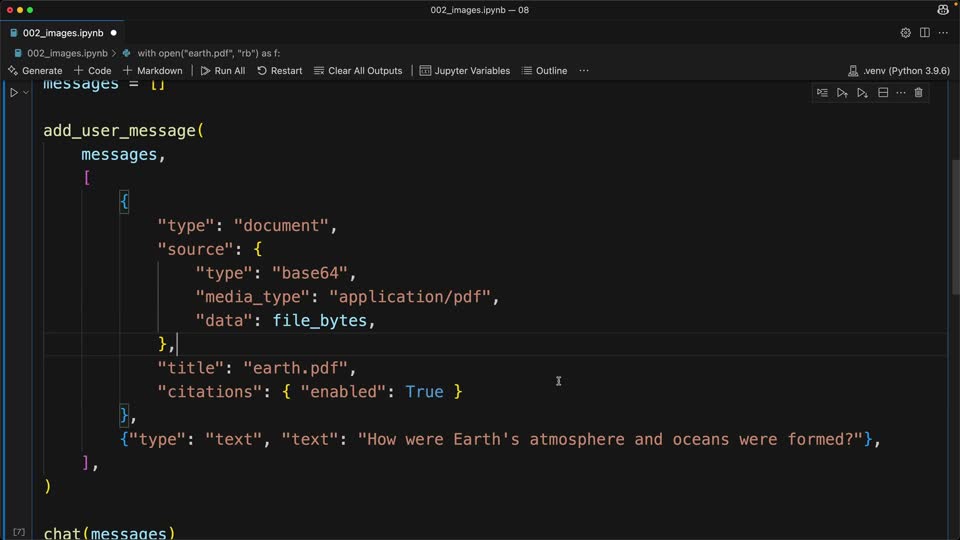
Task: Click the "media_type" key
Action: (x=252, y=297)
